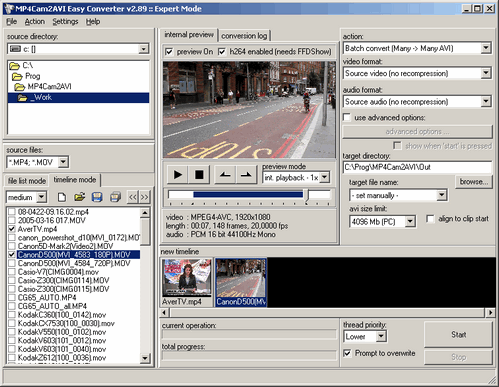
Task: Open the File menu
Action: click(11, 22)
